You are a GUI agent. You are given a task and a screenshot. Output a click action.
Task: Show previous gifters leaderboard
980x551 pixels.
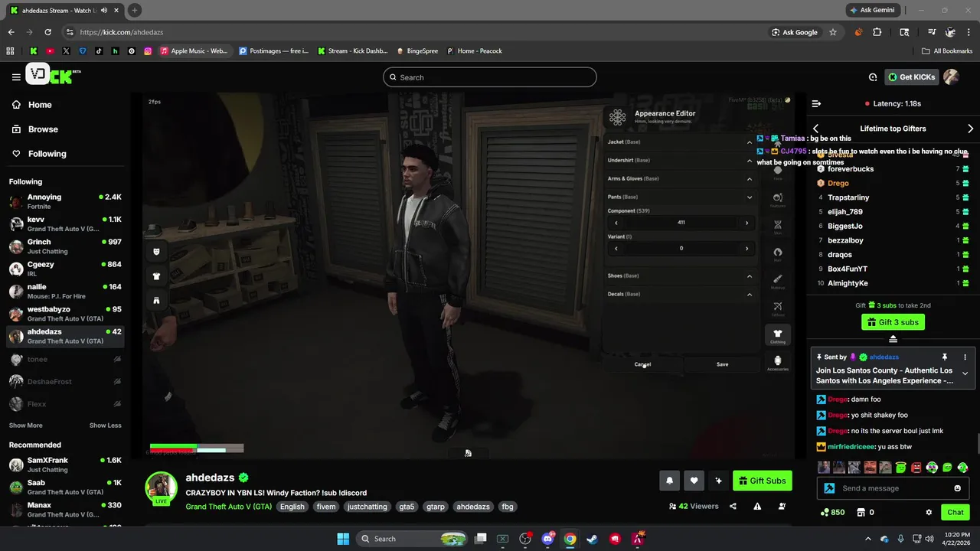tap(815, 129)
